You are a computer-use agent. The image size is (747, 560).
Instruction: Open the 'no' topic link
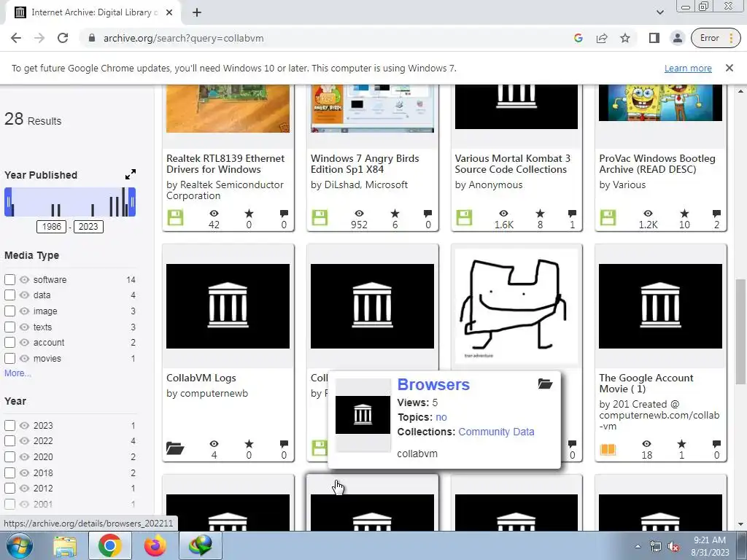441,417
